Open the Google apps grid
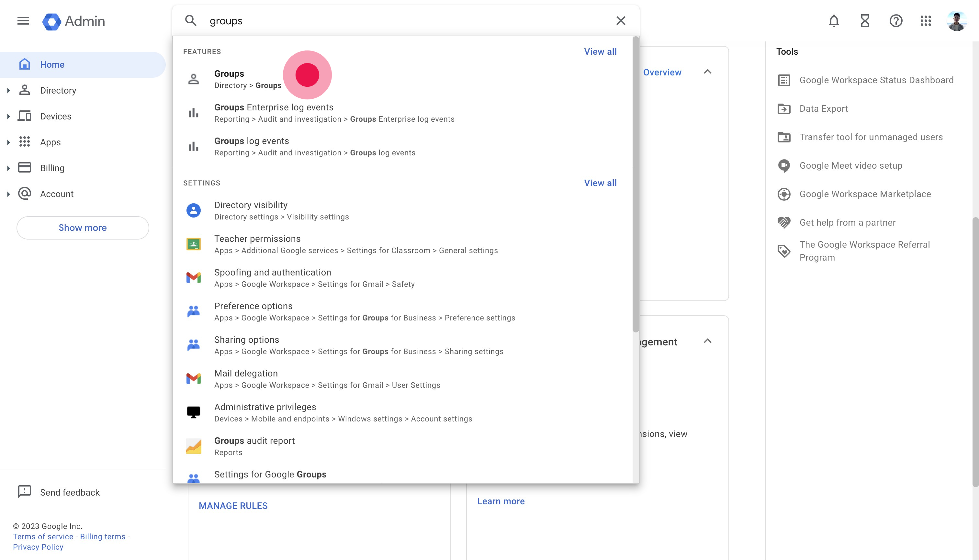979x560 pixels. (926, 21)
